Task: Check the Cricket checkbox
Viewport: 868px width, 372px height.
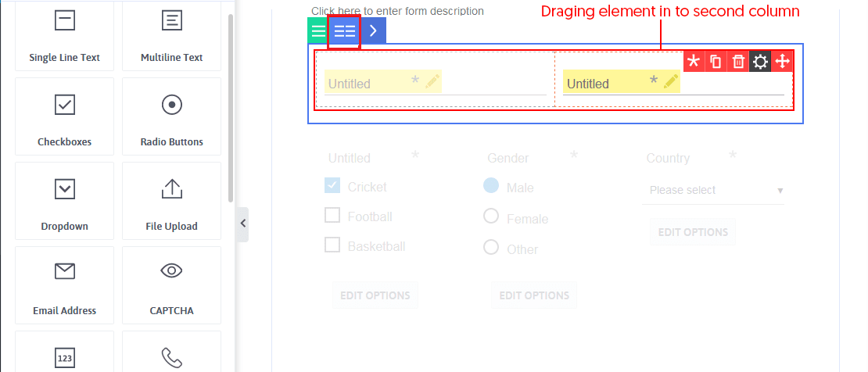Action: [x=332, y=186]
